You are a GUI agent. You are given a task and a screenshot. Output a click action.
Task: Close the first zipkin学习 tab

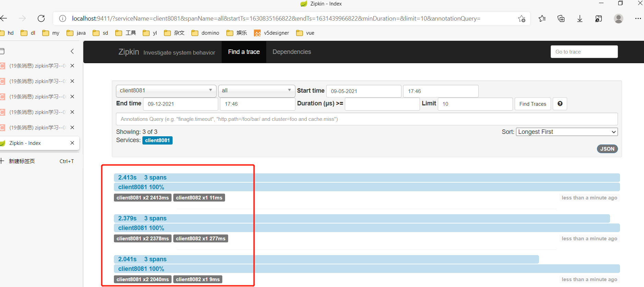pyautogui.click(x=72, y=66)
